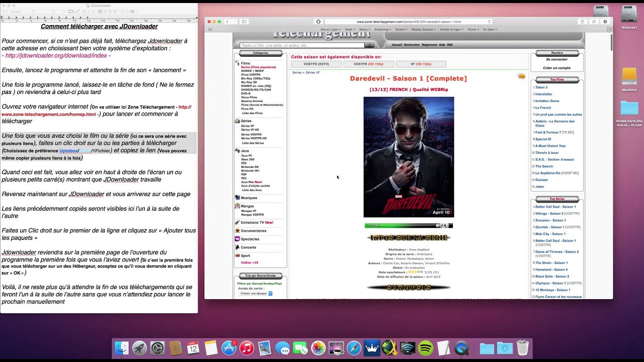This screenshot has width=644, height=362.
Task: Open the Trash in the Dock
Action: (523, 348)
